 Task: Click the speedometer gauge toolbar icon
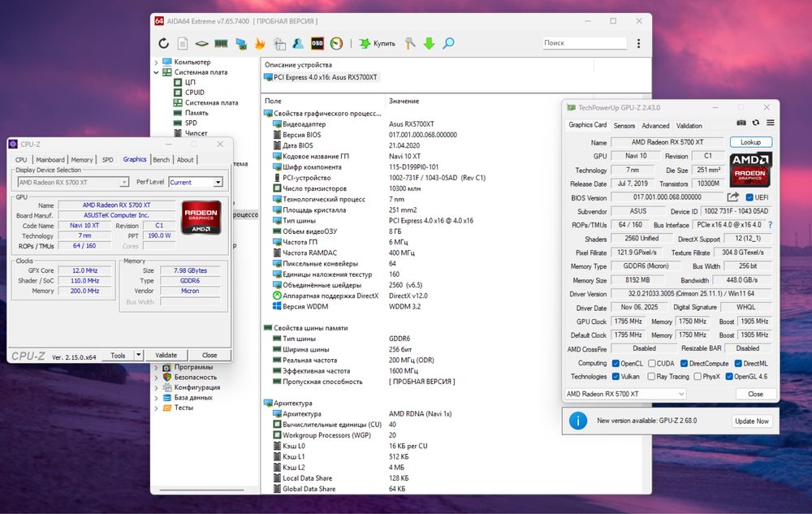click(x=337, y=44)
